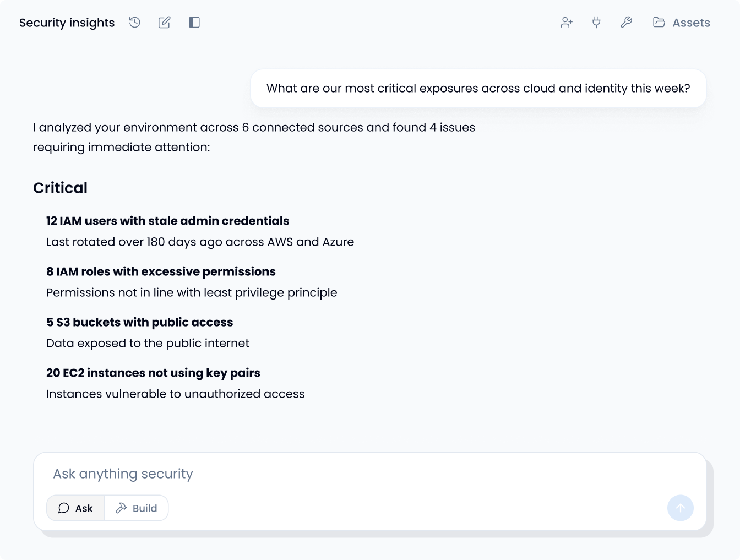Screen dimensions: 740x560
Task: Open the 5 S3 buckets public access finding
Action: [139, 322]
